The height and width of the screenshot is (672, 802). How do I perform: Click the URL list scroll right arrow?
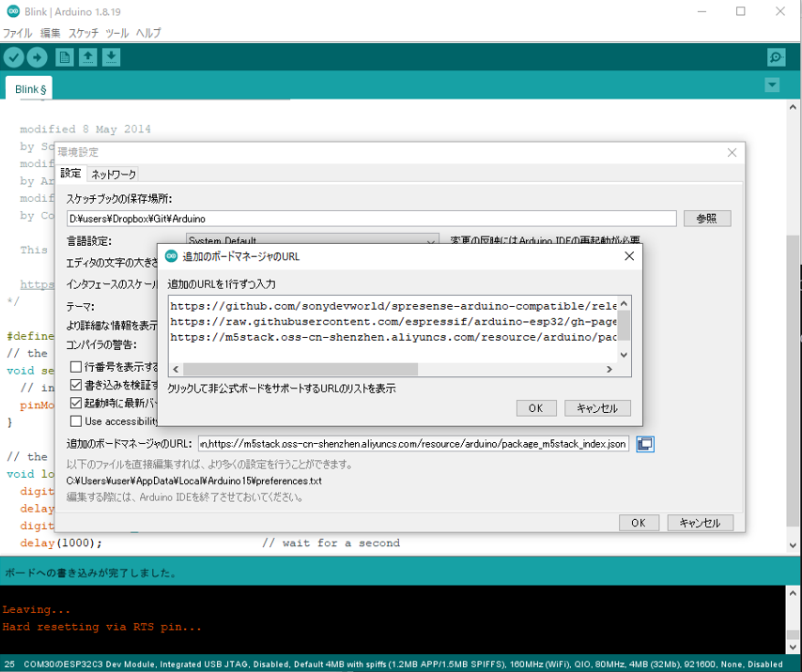609,369
